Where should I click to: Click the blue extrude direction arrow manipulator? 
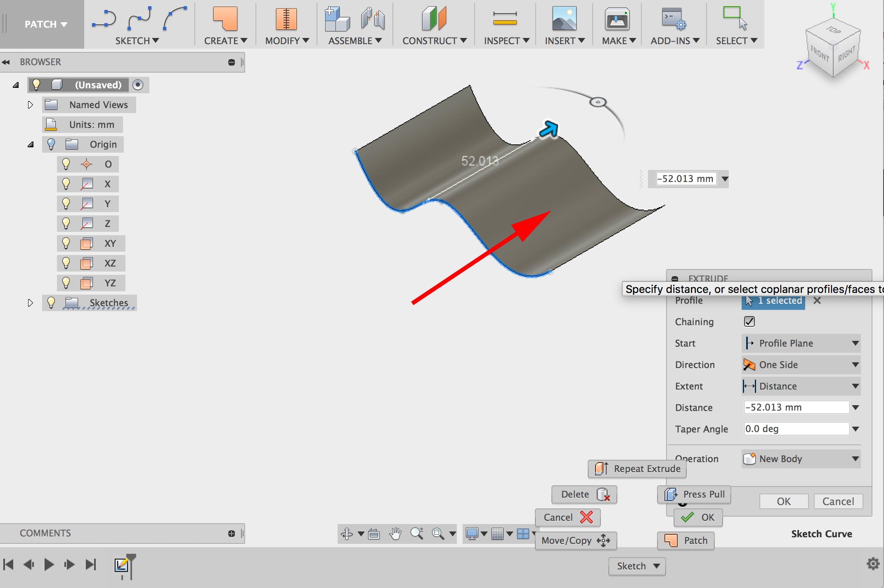(x=549, y=129)
